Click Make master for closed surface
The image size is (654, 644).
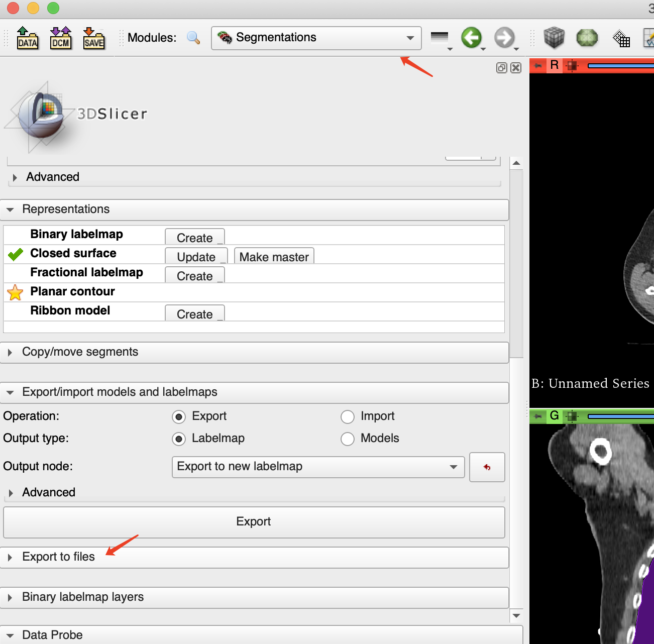coord(274,257)
